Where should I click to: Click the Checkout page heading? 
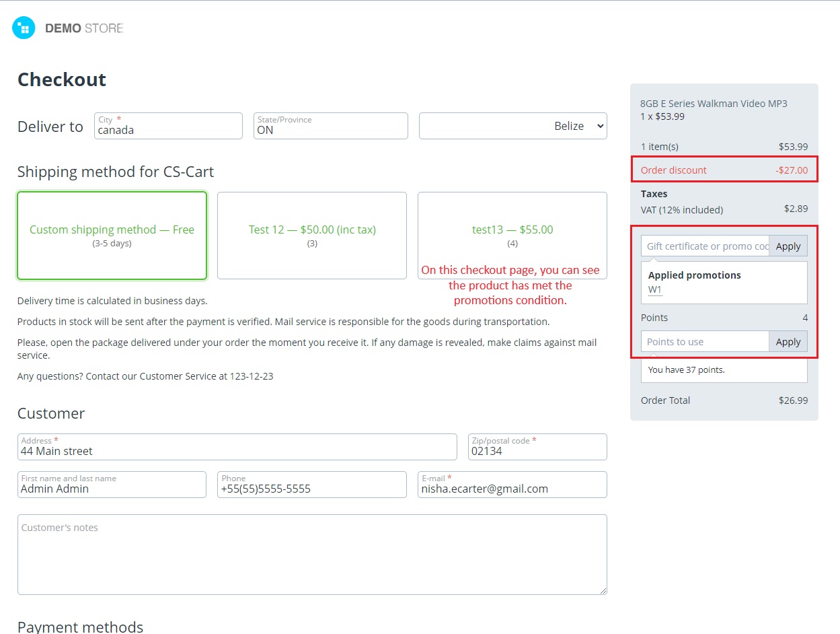(x=62, y=79)
